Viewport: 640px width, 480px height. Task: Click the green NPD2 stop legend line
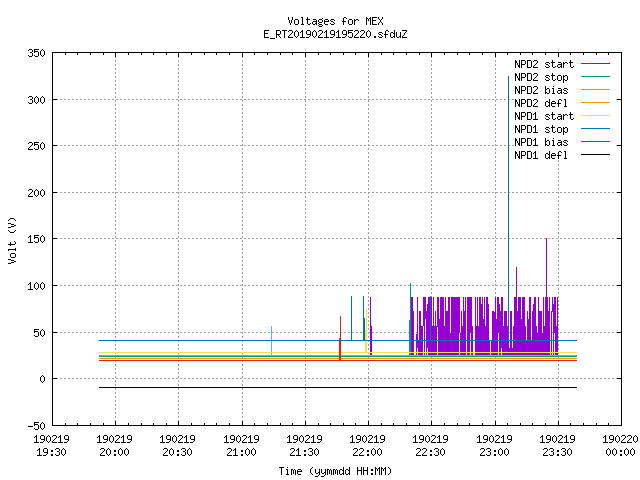click(595, 77)
